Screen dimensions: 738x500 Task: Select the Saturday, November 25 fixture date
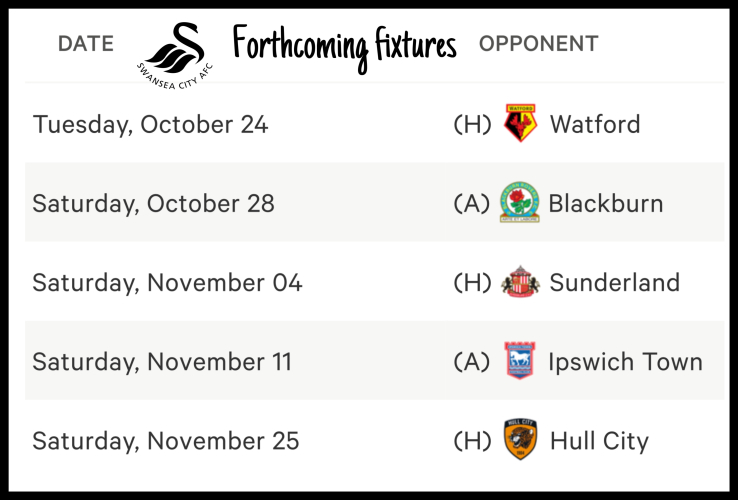pyautogui.click(x=166, y=441)
